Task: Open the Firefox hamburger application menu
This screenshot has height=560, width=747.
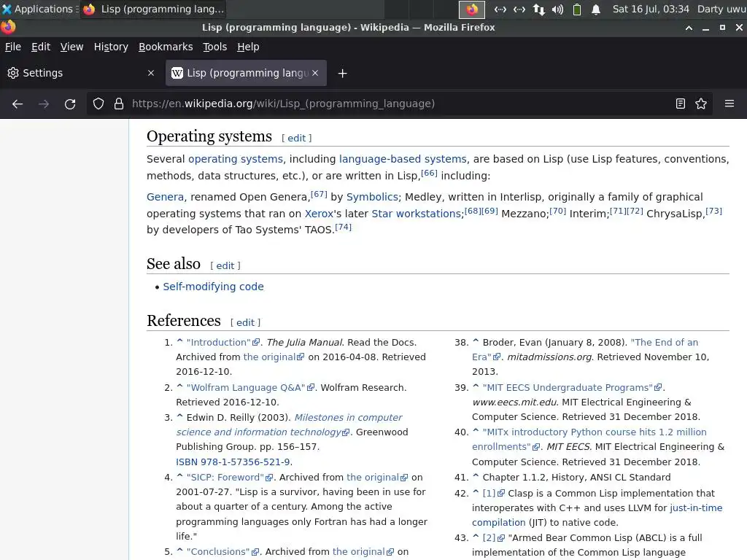Action: coord(729,104)
